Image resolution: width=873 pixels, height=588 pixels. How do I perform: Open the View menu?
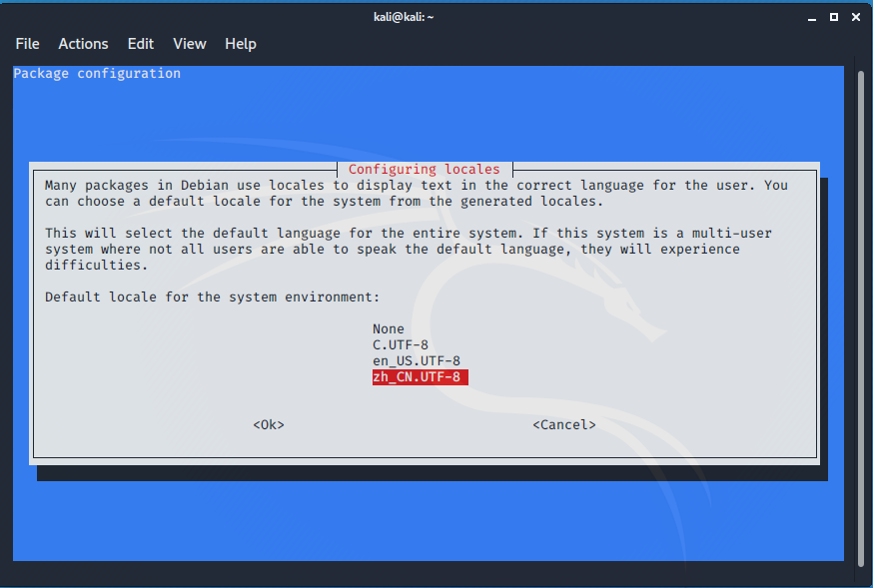tap(190, 44)
